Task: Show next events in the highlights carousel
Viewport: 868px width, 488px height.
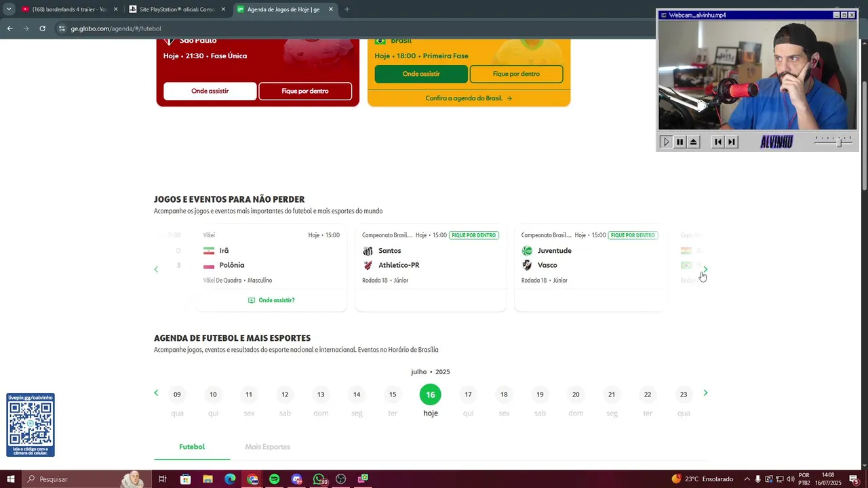Action: (705, 269)
